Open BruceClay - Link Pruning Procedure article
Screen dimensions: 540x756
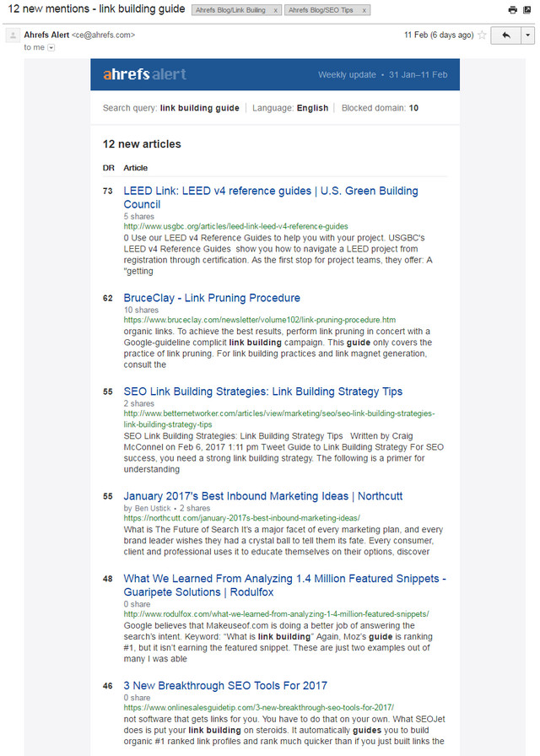(x=212, y=298)
